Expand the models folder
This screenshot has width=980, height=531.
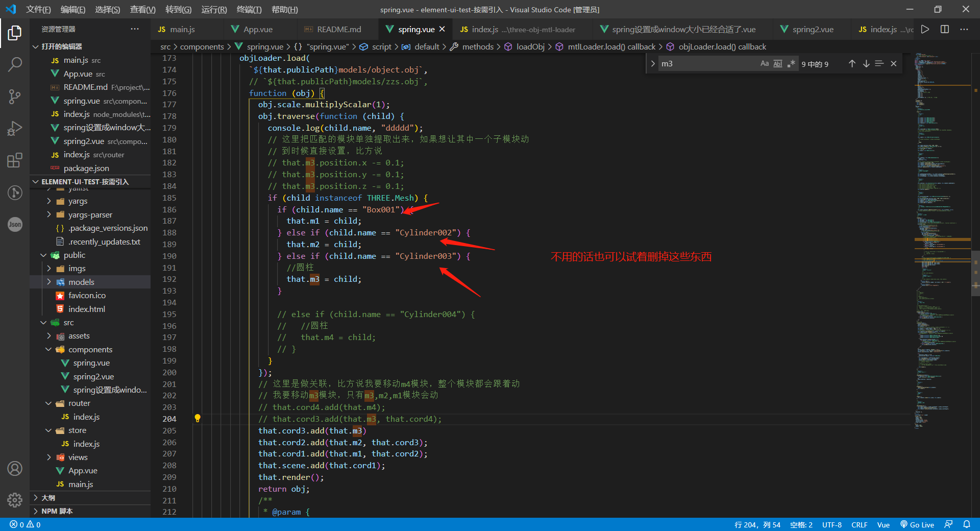[x=49, y=282]
